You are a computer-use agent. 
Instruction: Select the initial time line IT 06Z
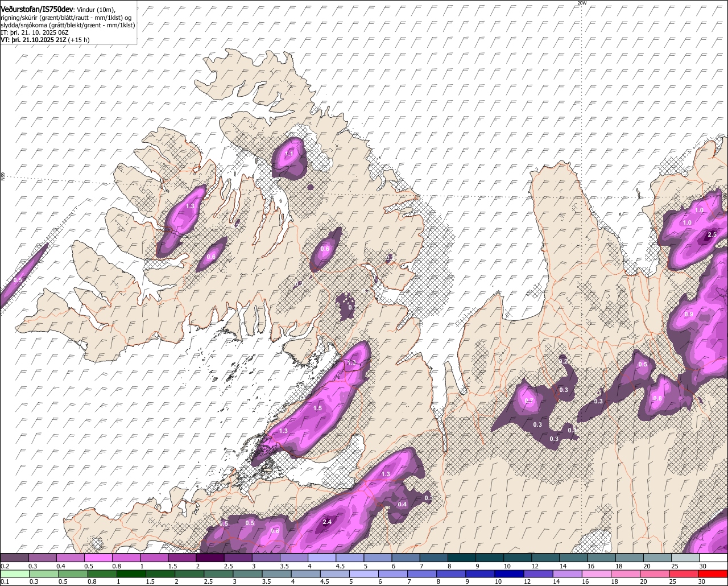click(x=35, y=33)
